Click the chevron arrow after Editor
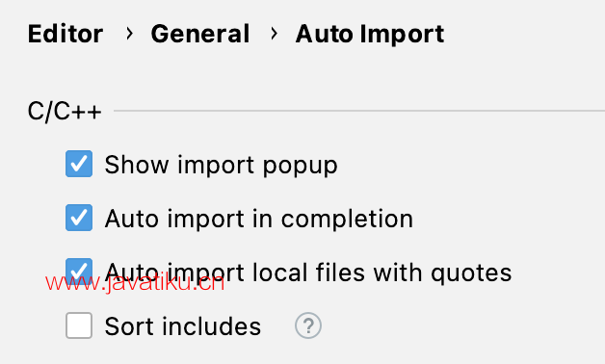 (130, 34)
